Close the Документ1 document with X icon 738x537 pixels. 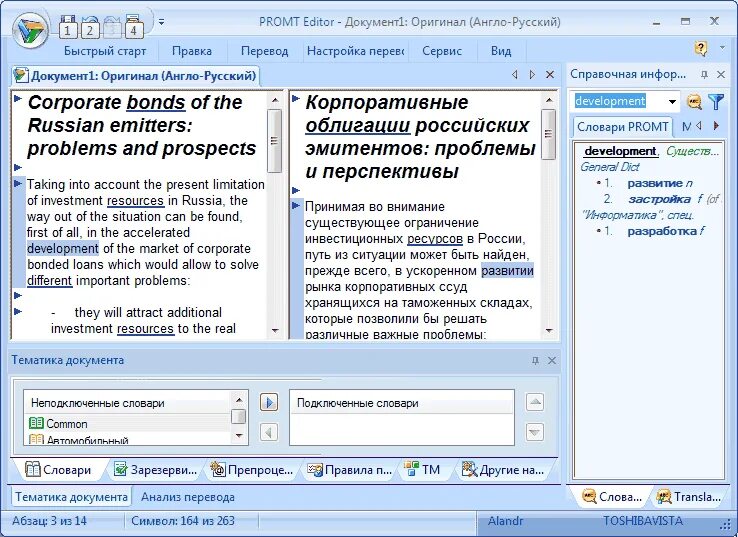click(x=550, y=74)
